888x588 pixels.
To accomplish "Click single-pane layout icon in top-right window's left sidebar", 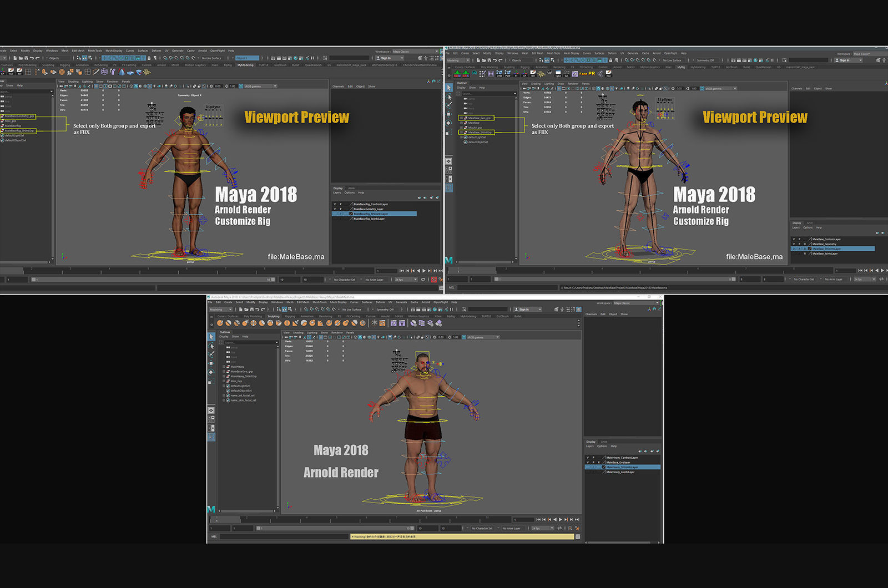I will (448, 161).
